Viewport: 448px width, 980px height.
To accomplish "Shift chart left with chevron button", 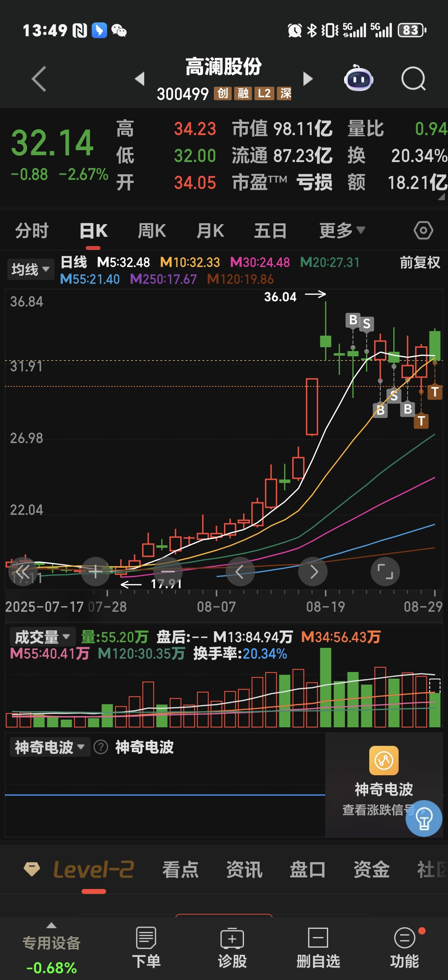I will click(x=240, y=572).
